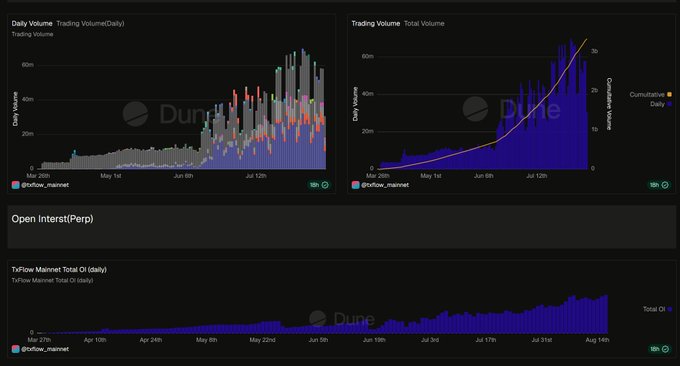Viewport: 680px width, 366px height.
Task: Click the Trading Volume(Daily) subtitle text
Action: 90,23
